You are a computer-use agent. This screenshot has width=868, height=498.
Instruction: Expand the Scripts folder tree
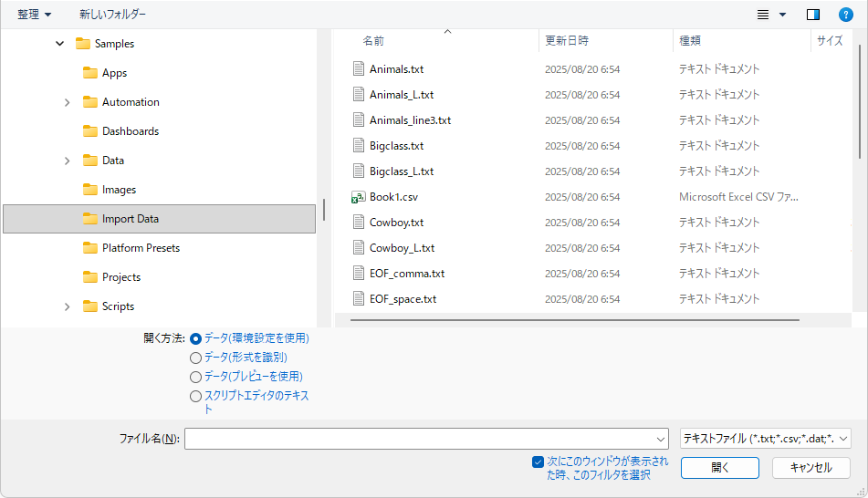[67, 306]
